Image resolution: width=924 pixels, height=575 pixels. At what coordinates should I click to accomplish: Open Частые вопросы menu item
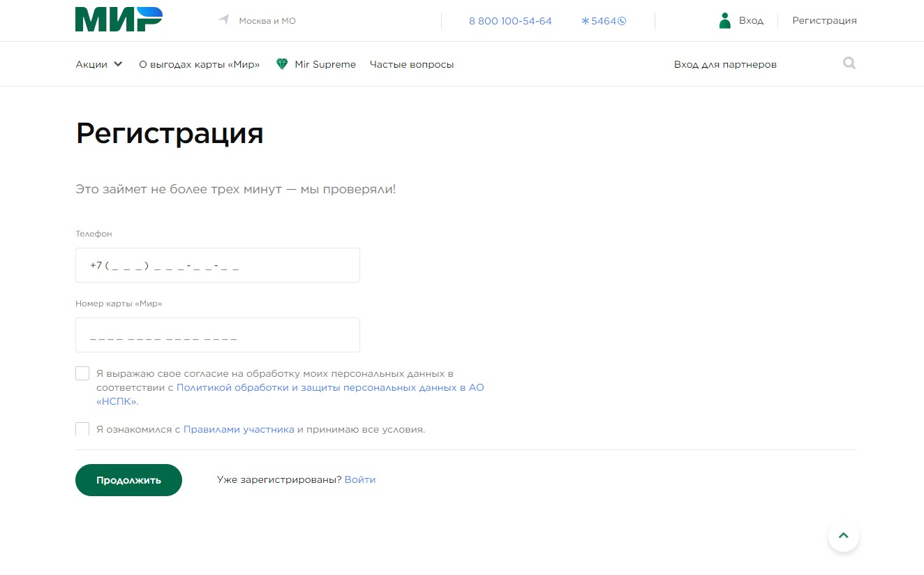tap(412, 64)
